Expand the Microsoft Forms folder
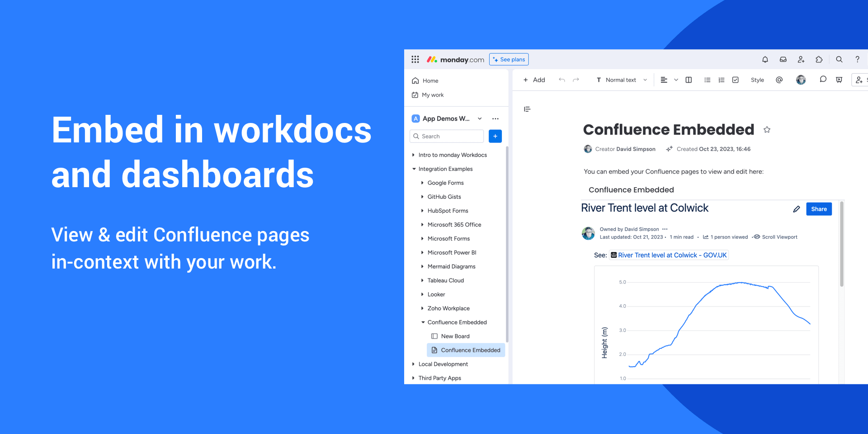 (x=422, y=239)
